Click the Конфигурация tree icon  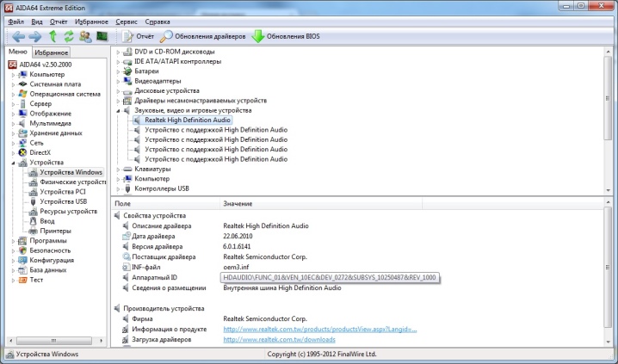(x=23, y=261)
